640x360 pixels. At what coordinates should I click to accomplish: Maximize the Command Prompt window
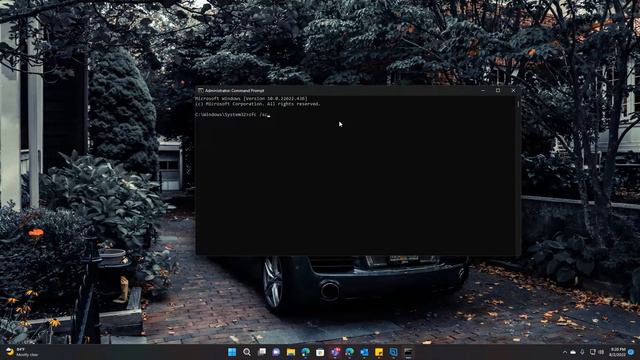[x=498, y=91]
